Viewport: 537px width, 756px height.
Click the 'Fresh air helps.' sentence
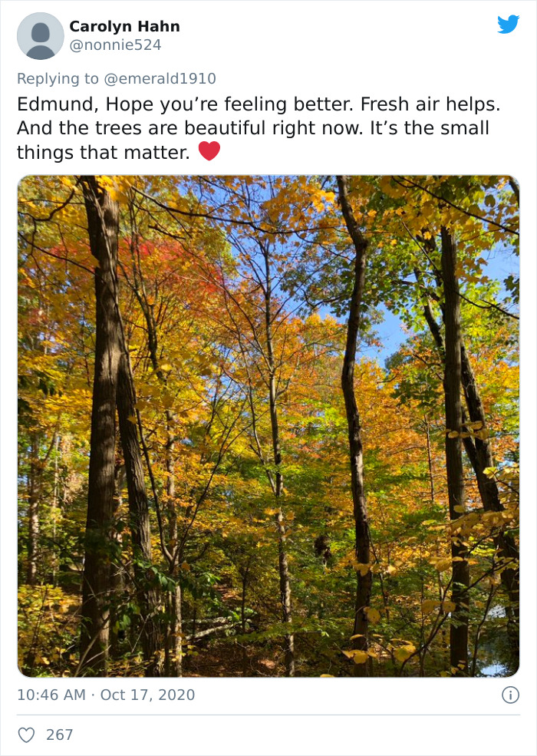pyautogui.click(x=430, y=104)
